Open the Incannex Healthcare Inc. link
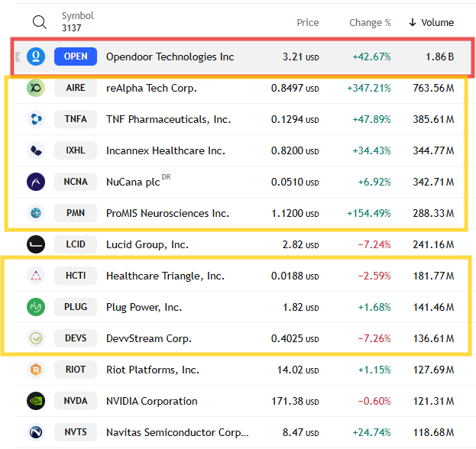The height and width of the screenshot is (449, 476). click(166, 150)
